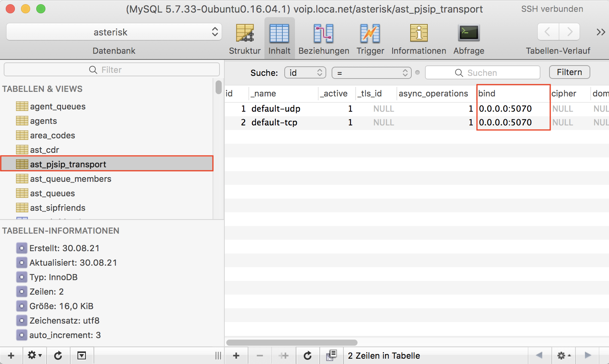Toggle the table information pane

[x=82, y=356]
